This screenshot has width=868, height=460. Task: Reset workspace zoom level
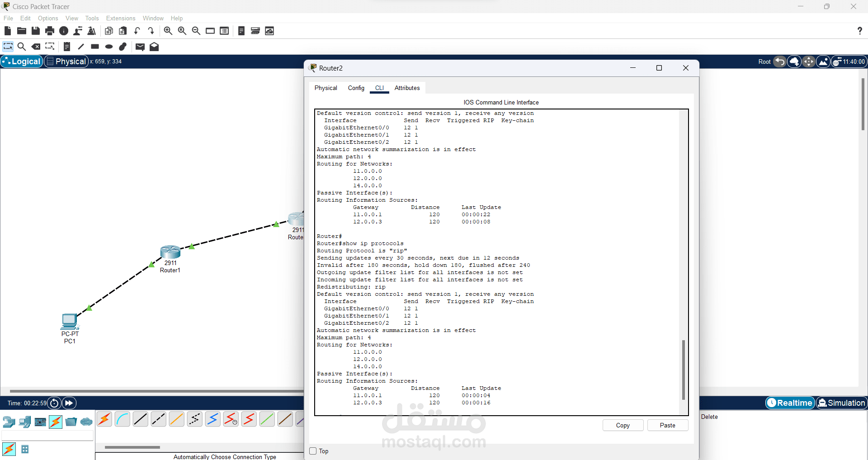[x=182, y=31]
